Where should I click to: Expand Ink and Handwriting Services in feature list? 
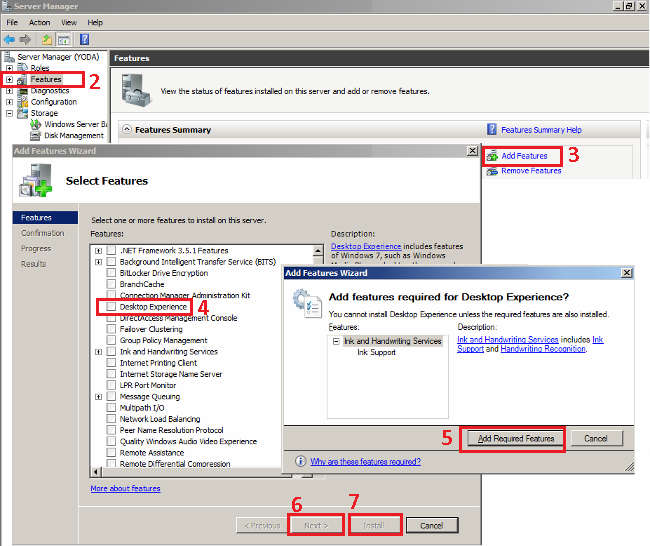click(98, 352)
